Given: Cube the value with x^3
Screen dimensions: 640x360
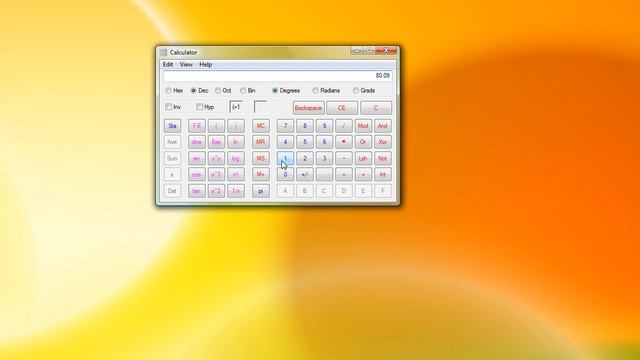Looking at the screenshot, I should tap(216, 175).
